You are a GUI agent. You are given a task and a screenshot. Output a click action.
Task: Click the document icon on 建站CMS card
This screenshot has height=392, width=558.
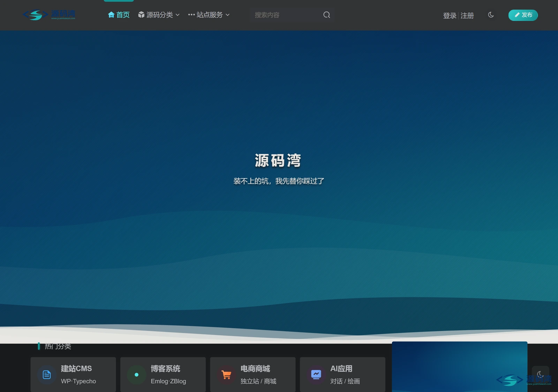[47, 375]
